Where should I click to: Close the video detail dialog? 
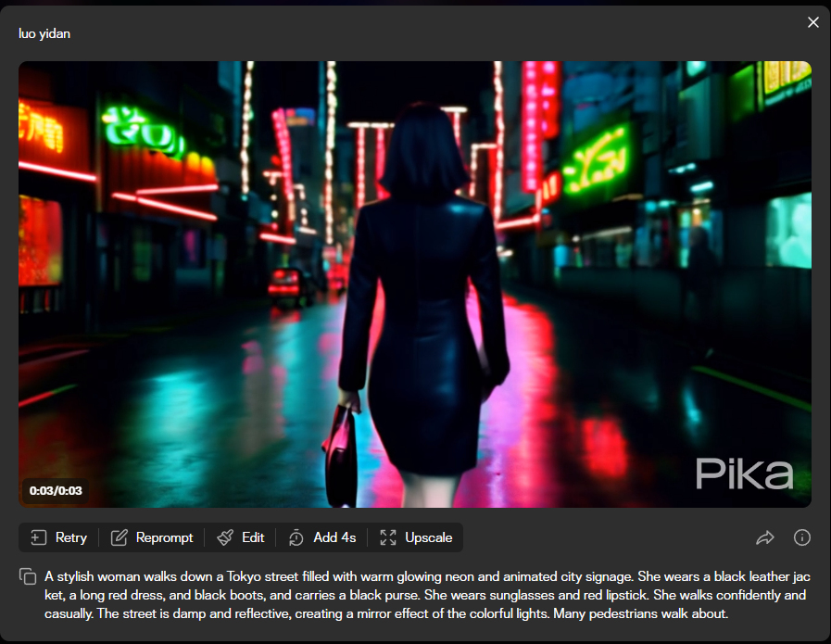point(813,22)
